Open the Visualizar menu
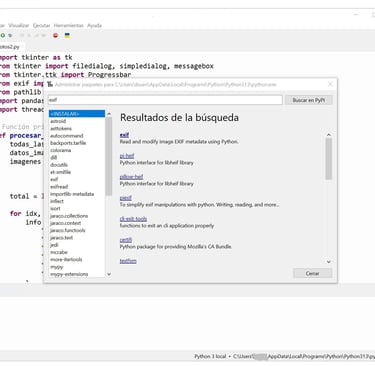Viewport: 375px width, 366px height. tap(19, 25)
